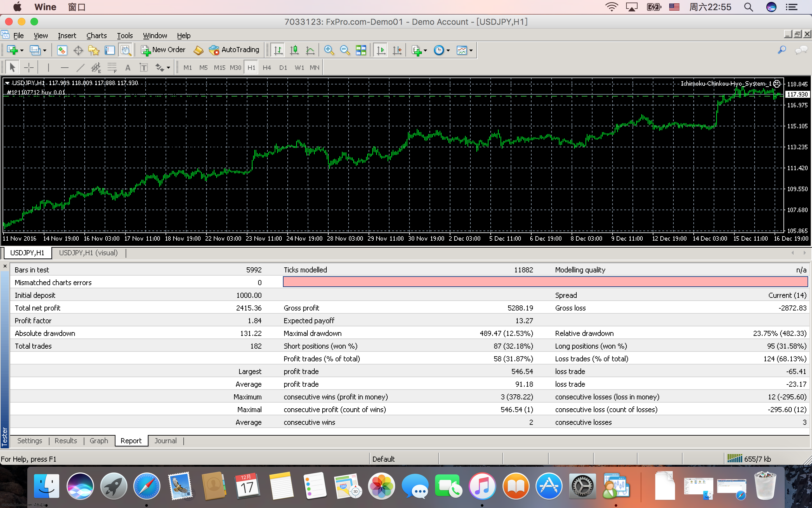Click the Default profile in status bar
This screenshot has width=812, height=508.
point(383,459)
